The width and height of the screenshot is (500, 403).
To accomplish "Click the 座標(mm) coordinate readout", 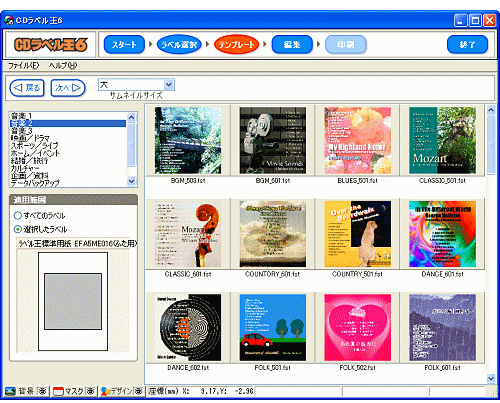I will pos(201,391).
